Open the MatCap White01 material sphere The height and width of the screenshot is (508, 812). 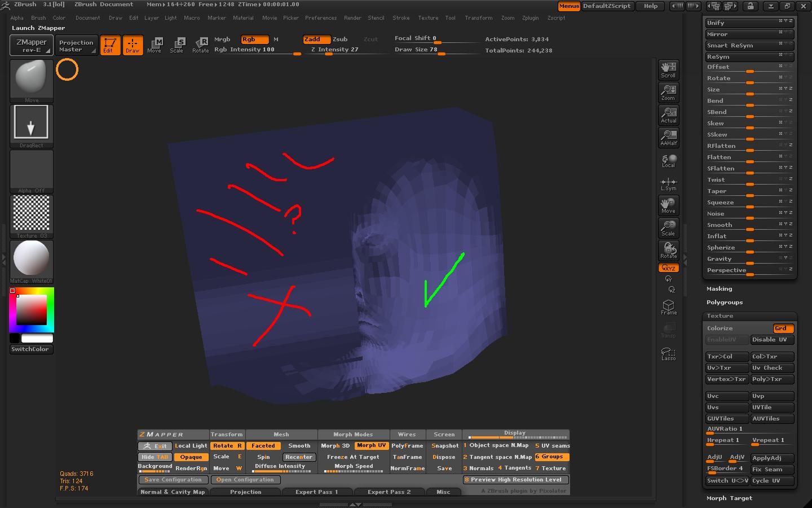pos(32,262)
